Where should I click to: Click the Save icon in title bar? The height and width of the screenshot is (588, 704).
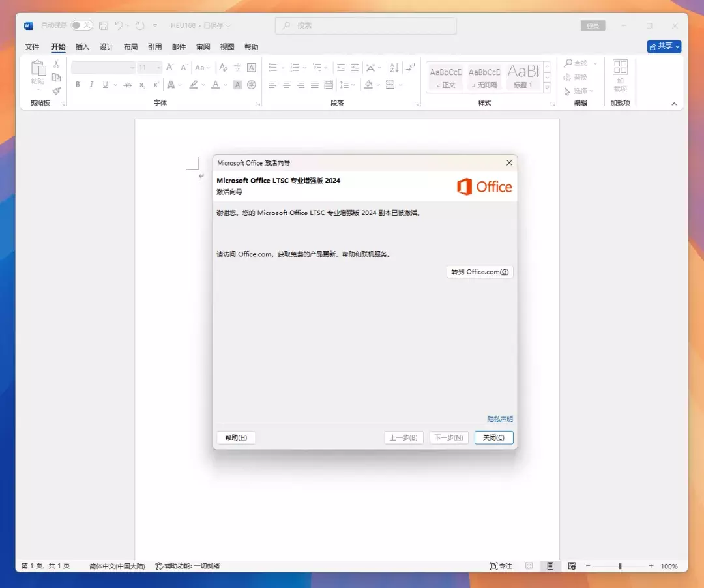[104, 25]
